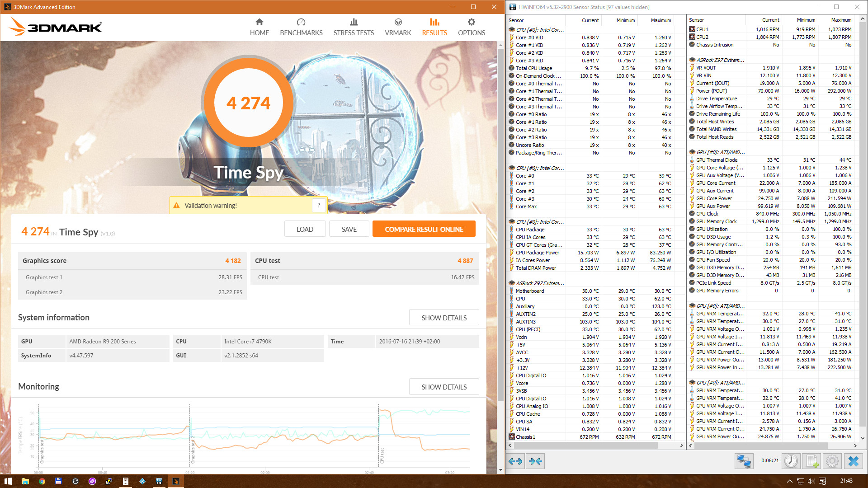Select the GPU Fan Speed row
The height and width of the screenshot is (488, 868).
pos(771,260)
